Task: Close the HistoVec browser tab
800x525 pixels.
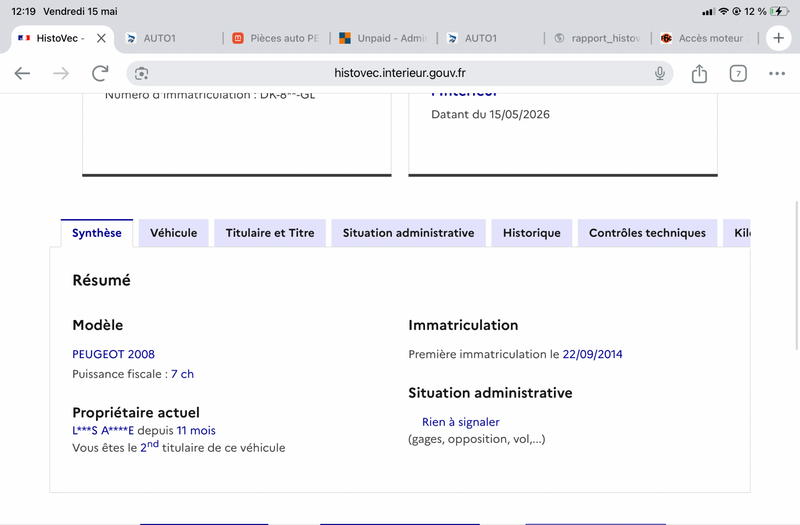Action: [101, 38]
